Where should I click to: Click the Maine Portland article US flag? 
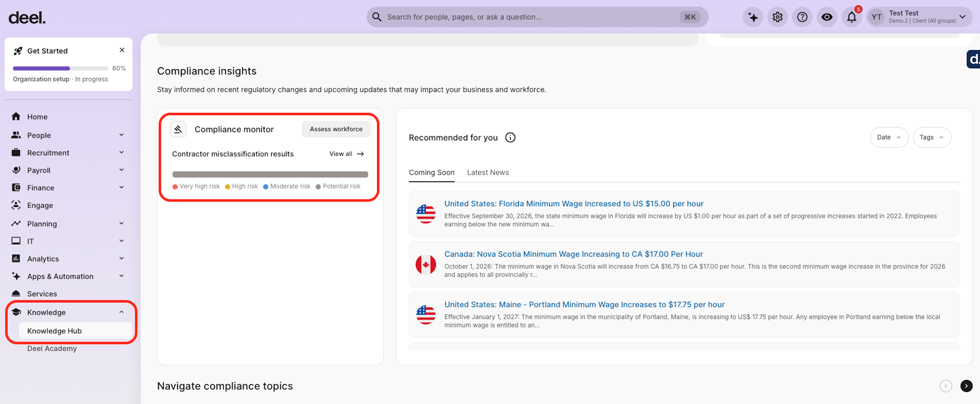tap(426, 315)
